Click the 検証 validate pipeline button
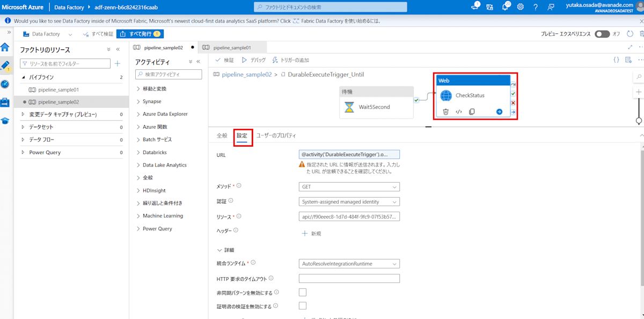This screenshot has height=319, width=644. pos(225,60)
